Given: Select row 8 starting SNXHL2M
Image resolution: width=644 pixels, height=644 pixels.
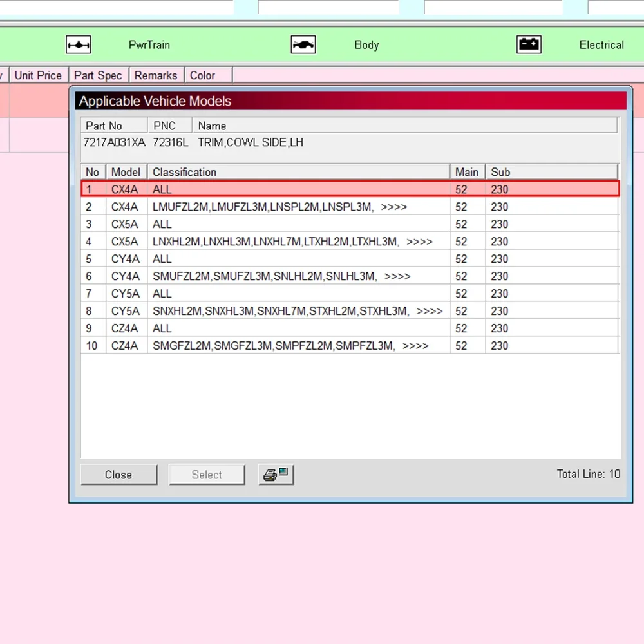Looking at the screenshot, I should [x=350, y=311].
